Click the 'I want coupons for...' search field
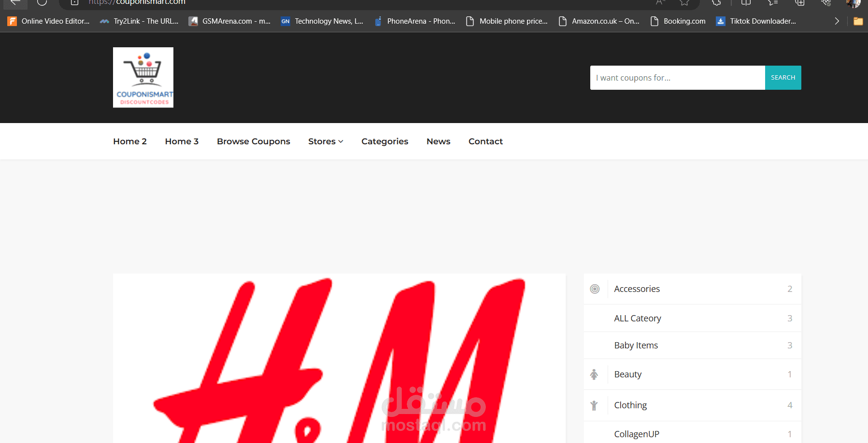This screenshot has height=443, width=868. 677,78
